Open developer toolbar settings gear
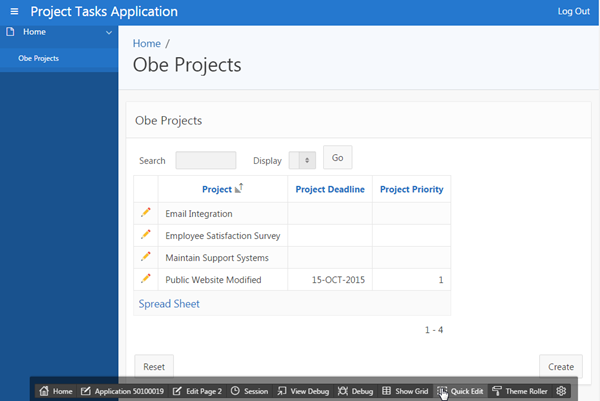The image size is (600, 401). click(x=561, y=391)
